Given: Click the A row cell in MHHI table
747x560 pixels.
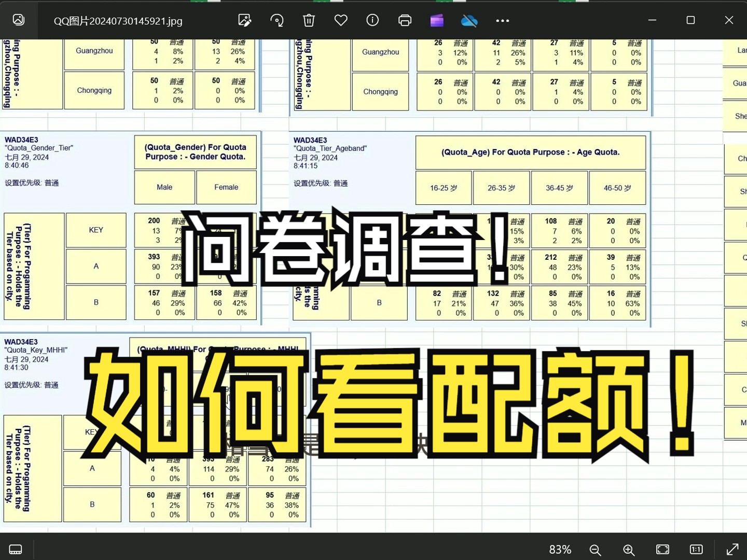Looking at the screenshot, I should pos(92,468).
